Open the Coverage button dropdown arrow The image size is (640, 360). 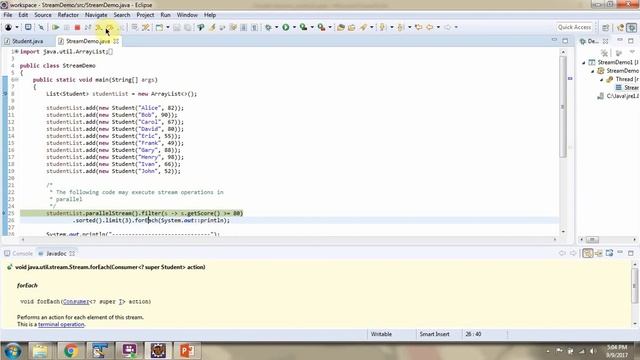[x=312, y=27]
